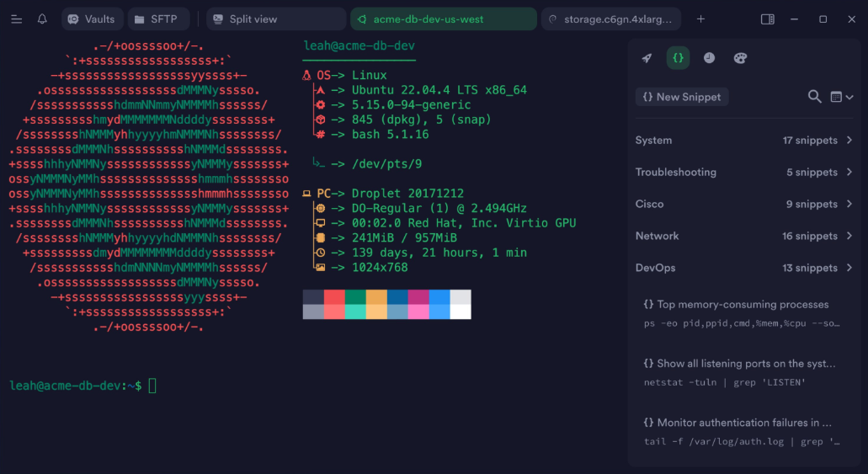Open the hamburger menu

pos(17,19)
